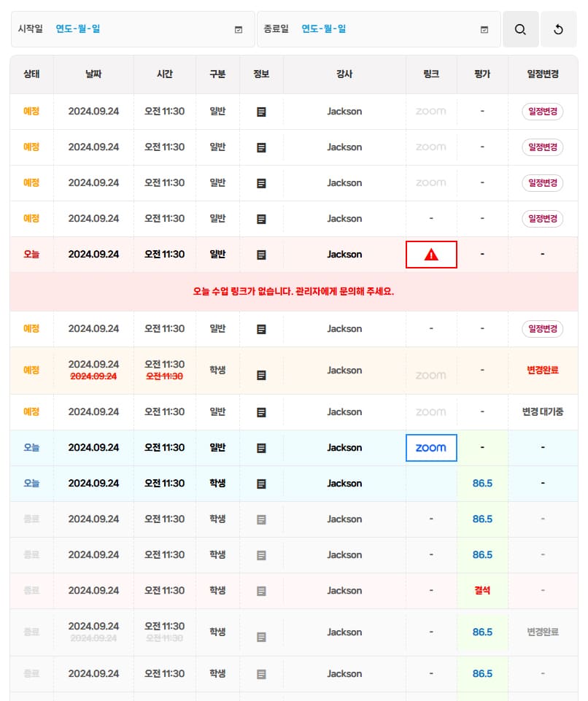
Task: Click the 시작일 date input field
Action: (x=139, y=29)
